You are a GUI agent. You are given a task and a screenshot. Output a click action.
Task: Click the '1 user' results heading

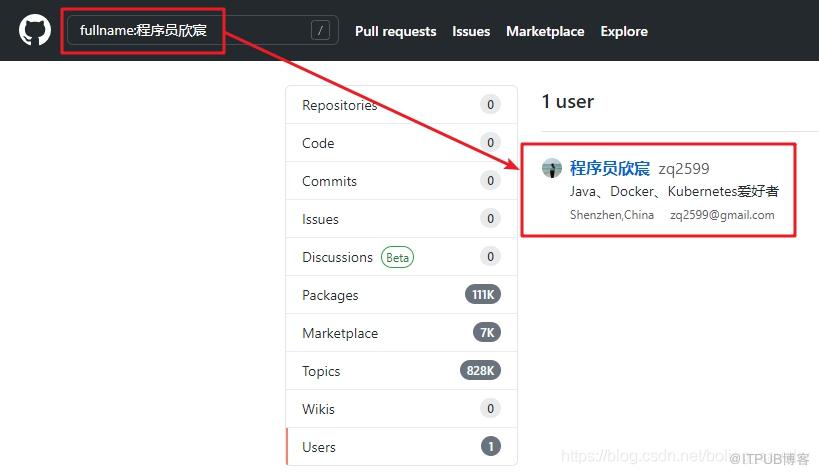click(x=568, y=101)
